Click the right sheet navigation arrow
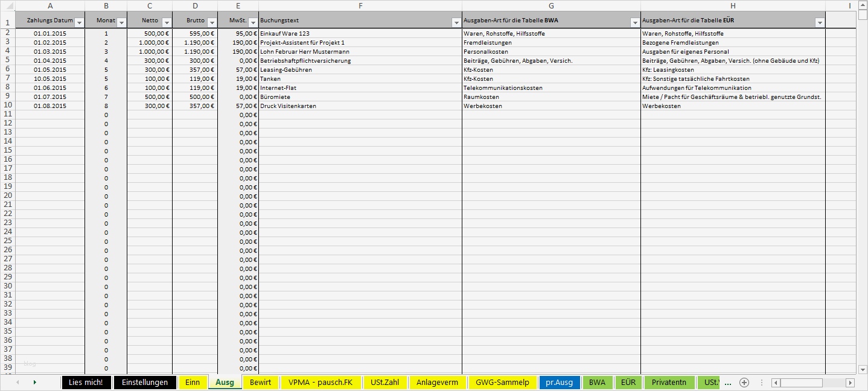Viewport: 868px width, 391px height. tap(34, 382)
